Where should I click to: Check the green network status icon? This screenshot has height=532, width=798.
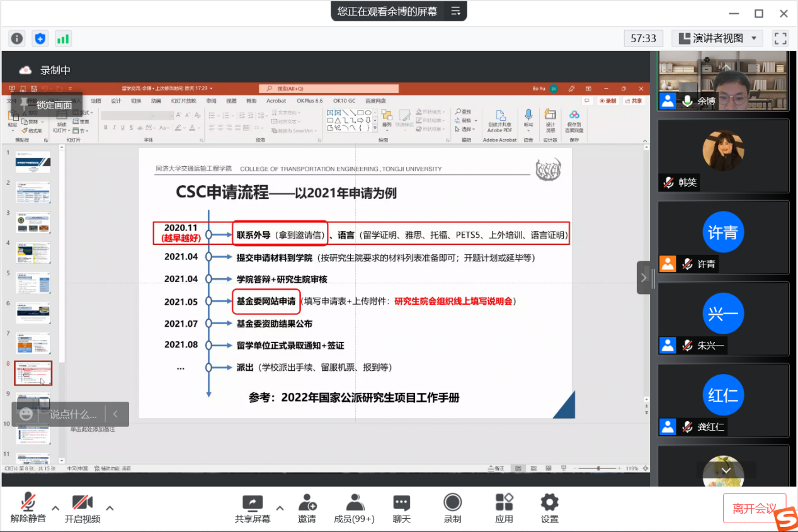(63, 38)
